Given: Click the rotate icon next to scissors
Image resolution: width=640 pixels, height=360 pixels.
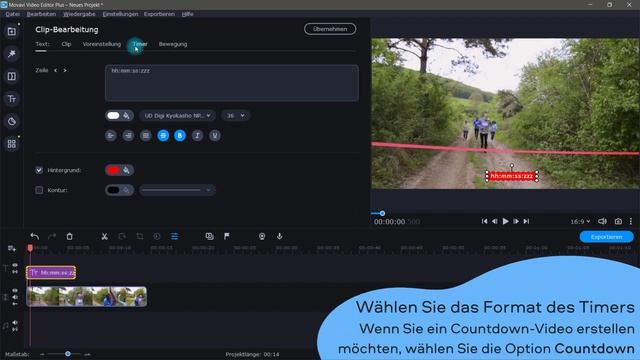Looking at the screenshot, I should tap(122, 236).
